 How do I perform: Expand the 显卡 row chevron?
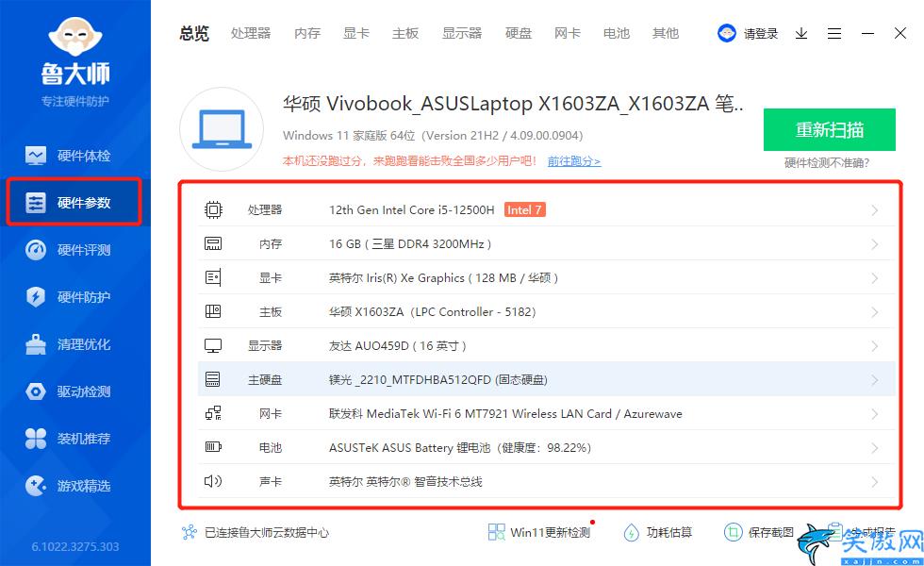(x=875, y=278)
